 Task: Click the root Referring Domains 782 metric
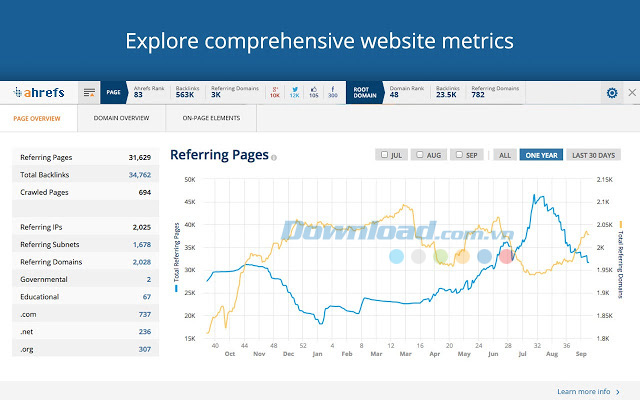(x=495, y=92)
